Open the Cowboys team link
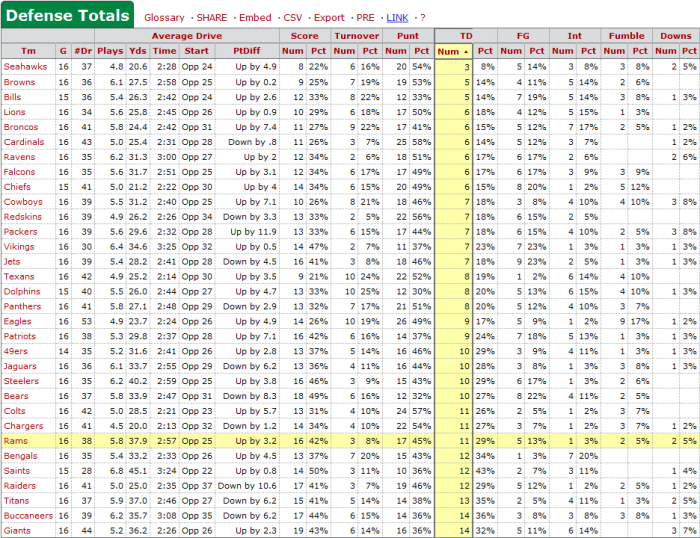700x538 pixels. (23, 202)
